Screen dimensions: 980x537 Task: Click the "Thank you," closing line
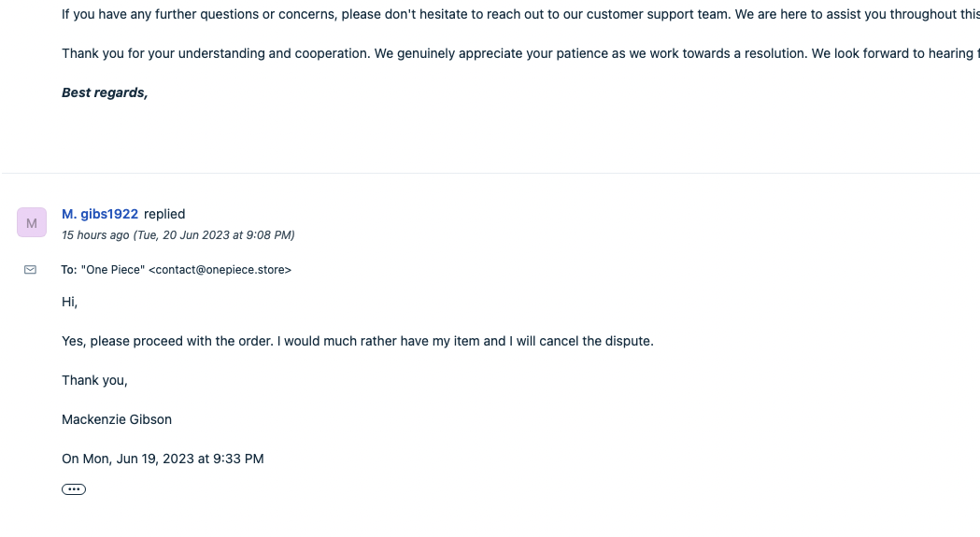94,380
